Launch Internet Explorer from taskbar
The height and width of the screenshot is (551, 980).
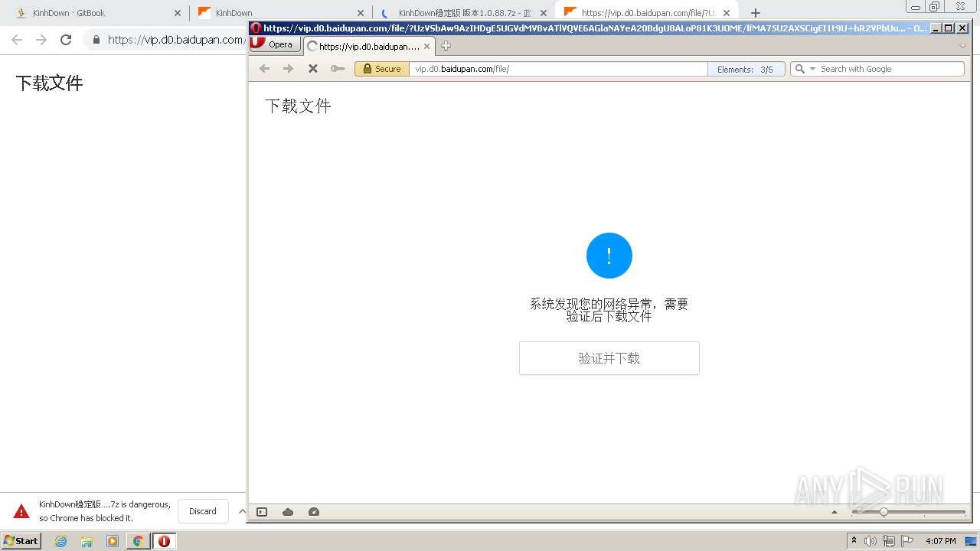click(x=61, y=541)
